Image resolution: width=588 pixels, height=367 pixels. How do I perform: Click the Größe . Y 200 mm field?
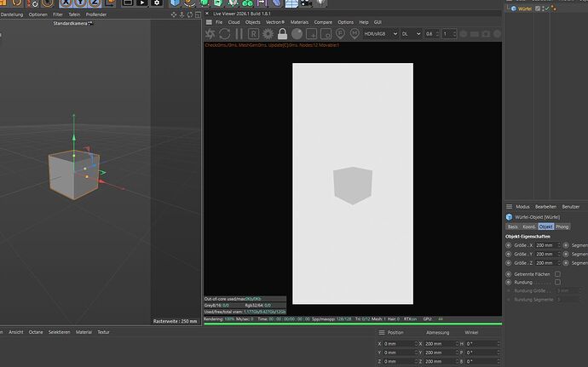547,254
